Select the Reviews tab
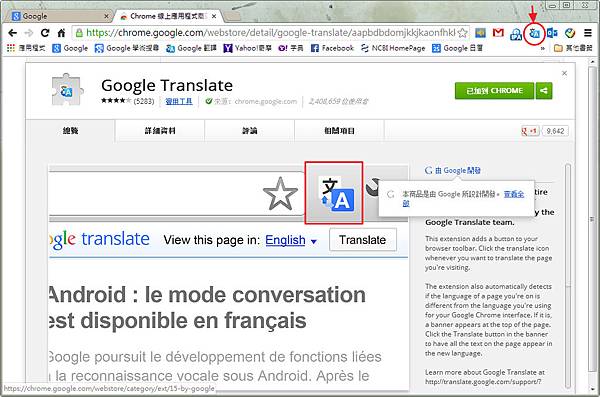600x397 pixels. [249, 131]
